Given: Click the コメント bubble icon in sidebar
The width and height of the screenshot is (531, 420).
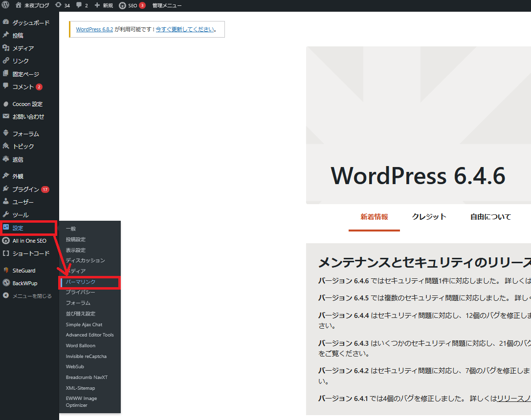Looking at the screenshot, I should (6, 86).
